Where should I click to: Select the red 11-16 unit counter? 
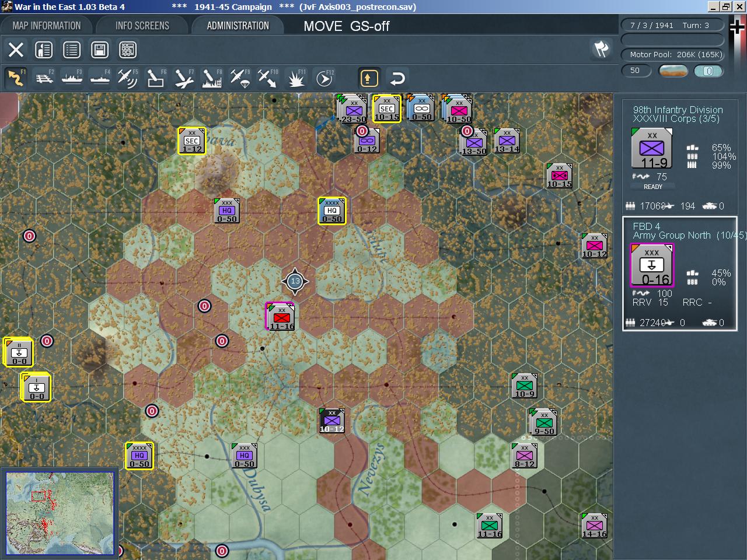point(281,317)
